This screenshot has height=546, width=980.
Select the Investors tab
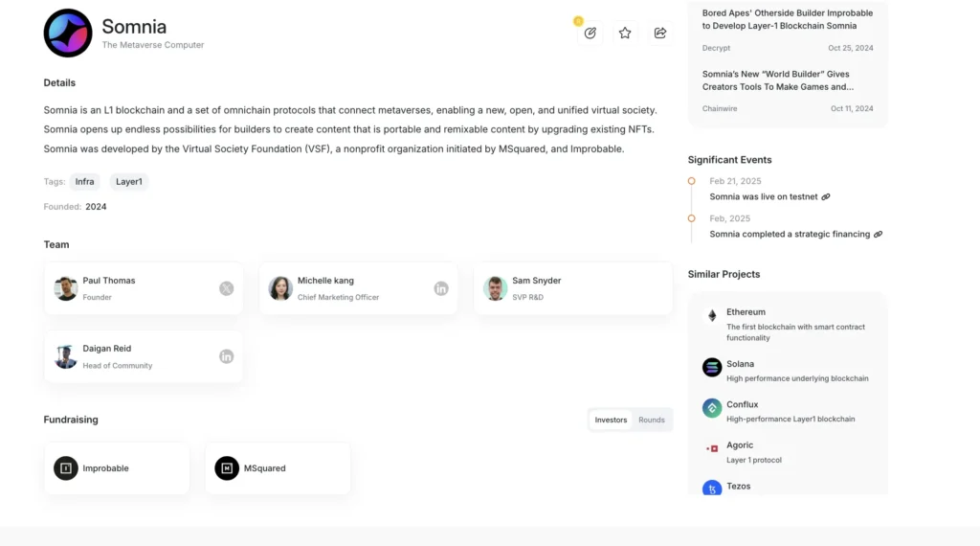[611, 420]
